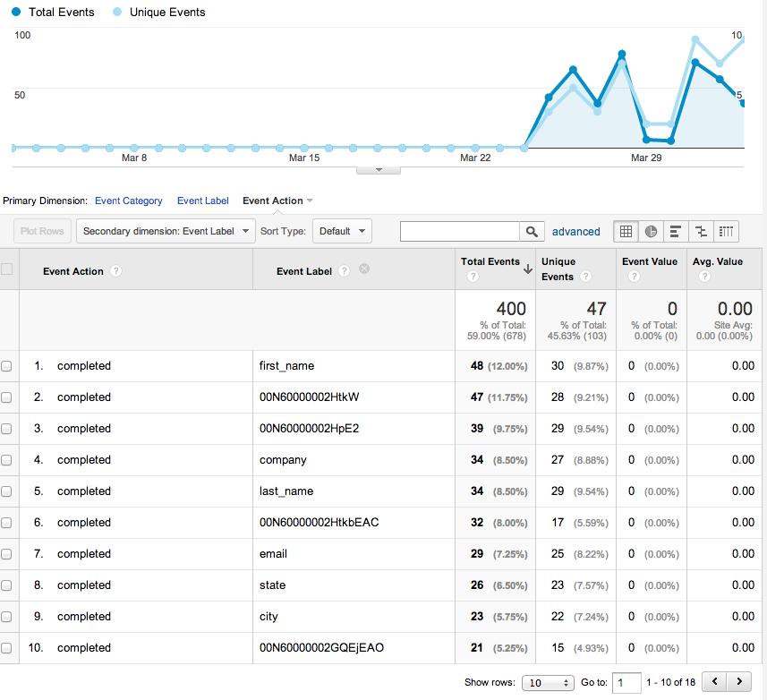767x700 pixels.
Task: Click the '1 - 10 of 18' pager text
Action: pos(670,682)
